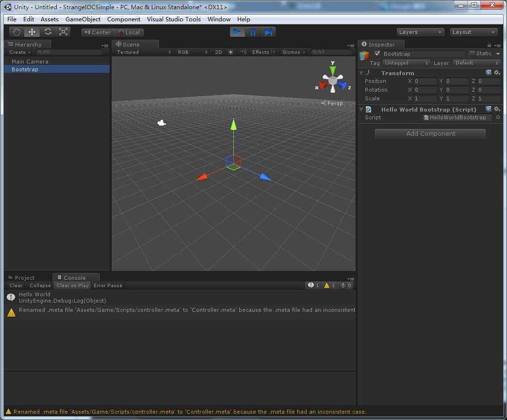This screenshot has height=420, width=507.
Task: Toggle 2D scene view
Action: point(219,52)
